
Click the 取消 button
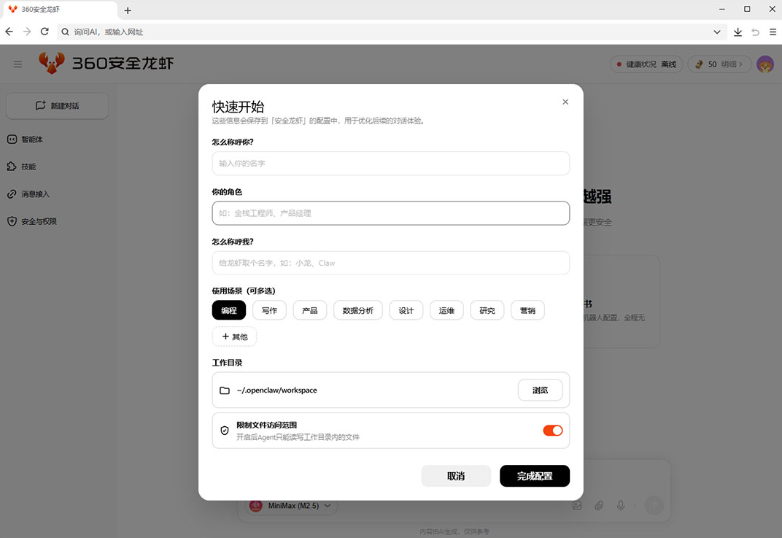[x=456, y=476]
